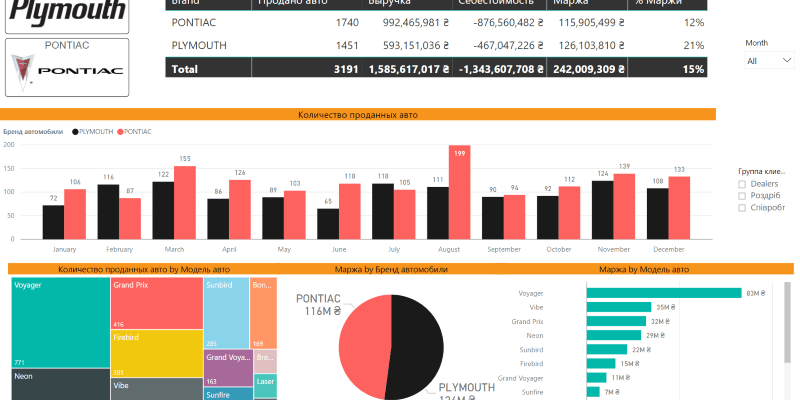
Task: Click the Маржа by Бренд автомобили title
Action: click(x=391, y=269)
